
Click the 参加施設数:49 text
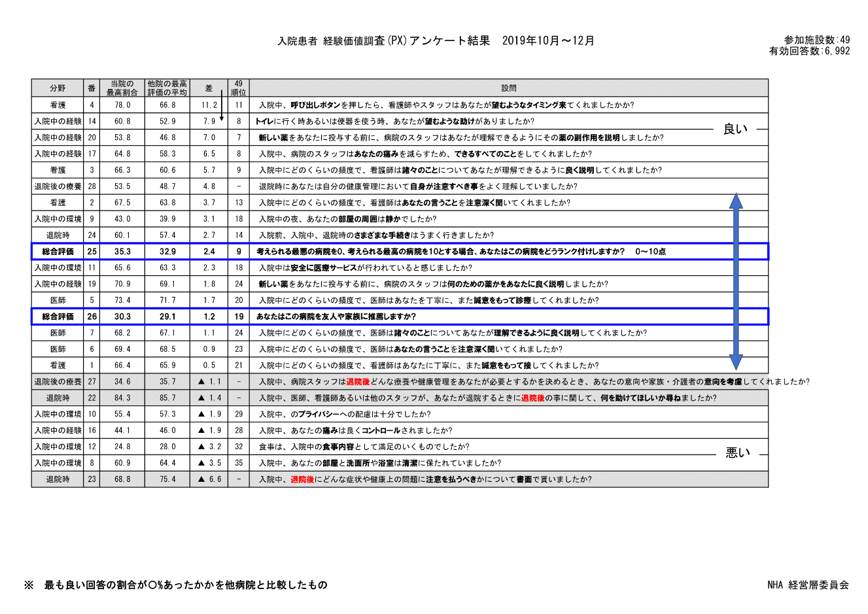pyautogui.click(x=817, y=40)
